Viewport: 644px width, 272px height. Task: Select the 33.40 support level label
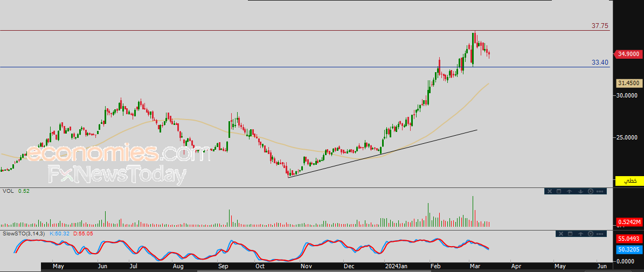point(600,62)
